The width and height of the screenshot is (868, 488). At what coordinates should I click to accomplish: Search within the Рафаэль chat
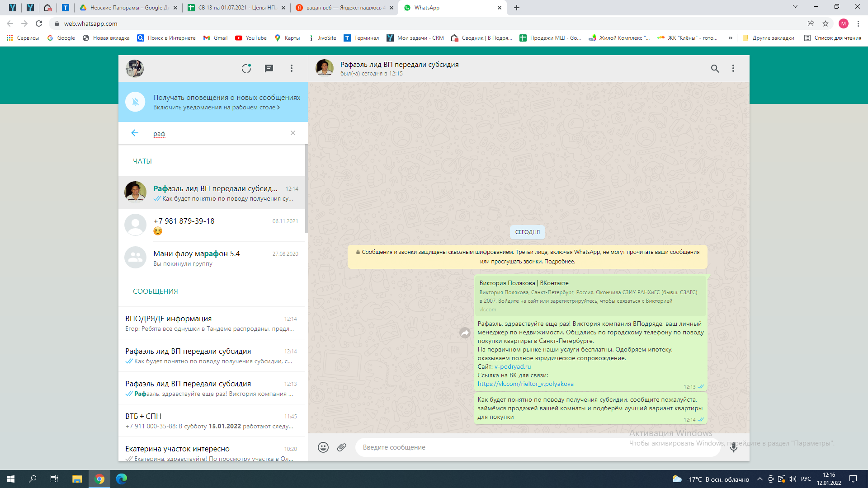[x=715, y=68]
